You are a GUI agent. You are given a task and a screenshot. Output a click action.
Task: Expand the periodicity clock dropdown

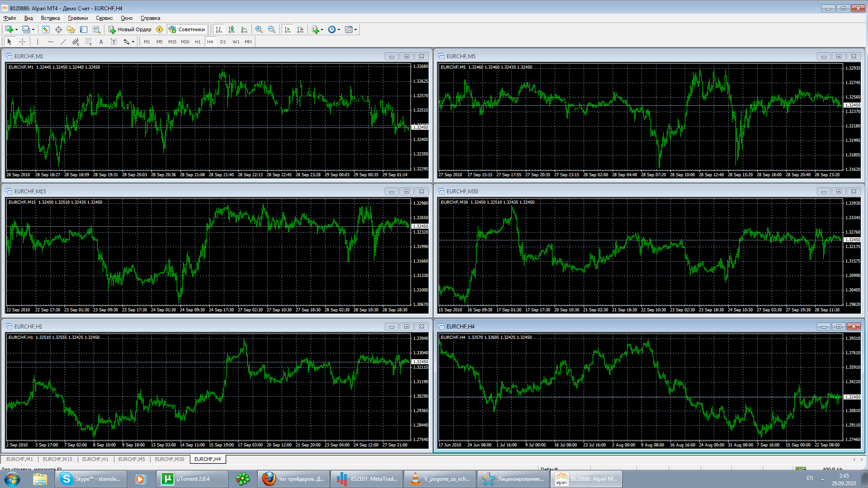[339, 29]
